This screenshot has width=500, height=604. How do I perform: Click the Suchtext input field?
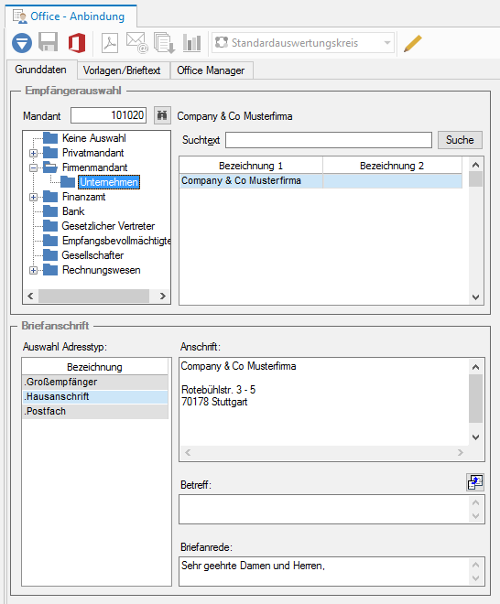[329, 140]
